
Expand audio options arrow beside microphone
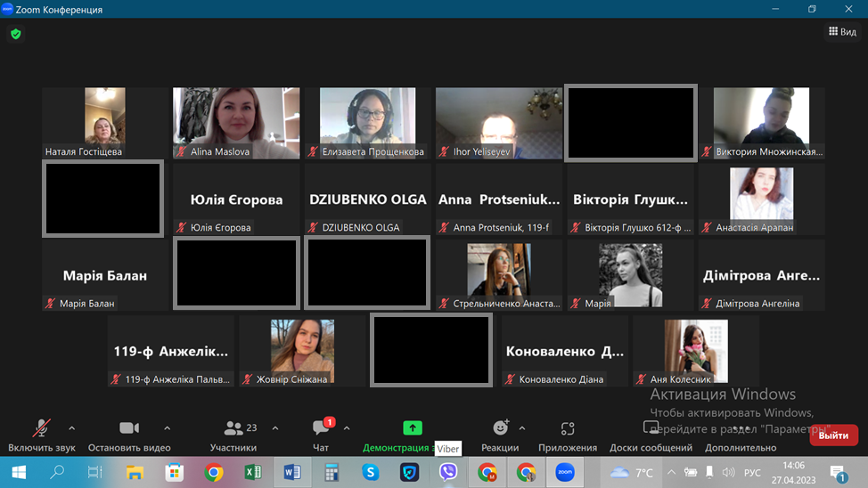pos(72,427)
